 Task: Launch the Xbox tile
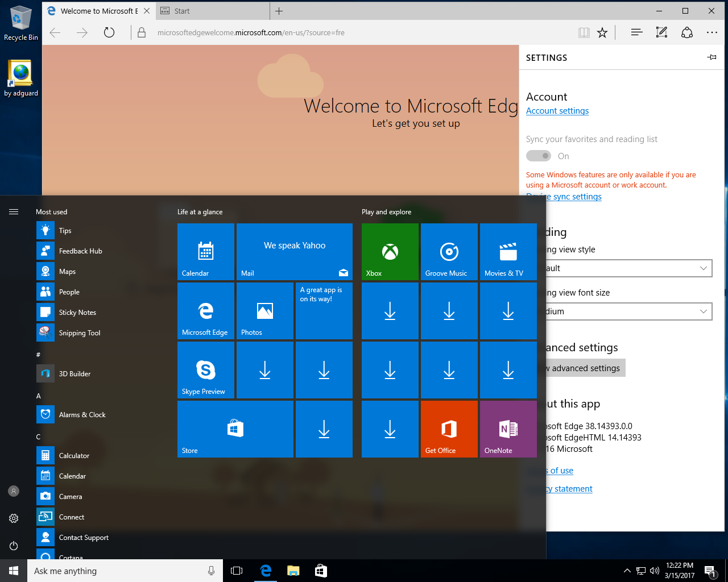(390, 252)
